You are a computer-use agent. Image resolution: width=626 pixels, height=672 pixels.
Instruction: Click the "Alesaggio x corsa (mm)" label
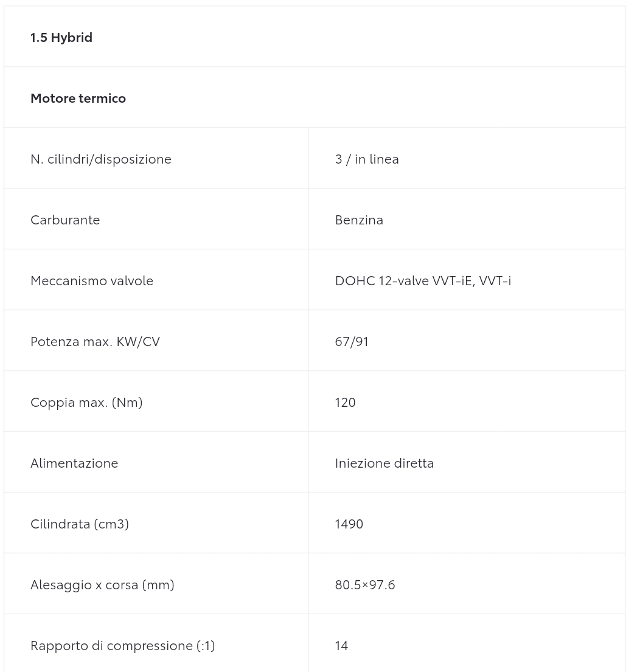(x=102, y=585)
